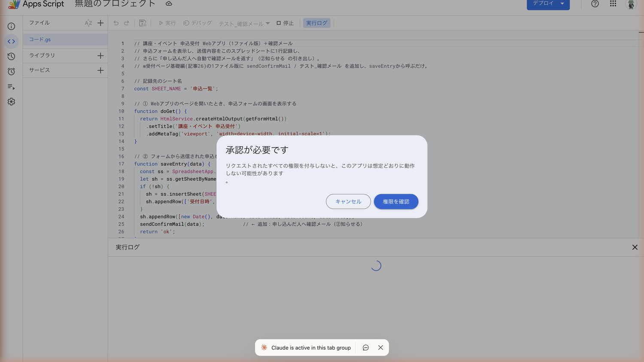Open Project Settings gear icon
This screenshot has width=644, height=362.
(x=11, y=102)
